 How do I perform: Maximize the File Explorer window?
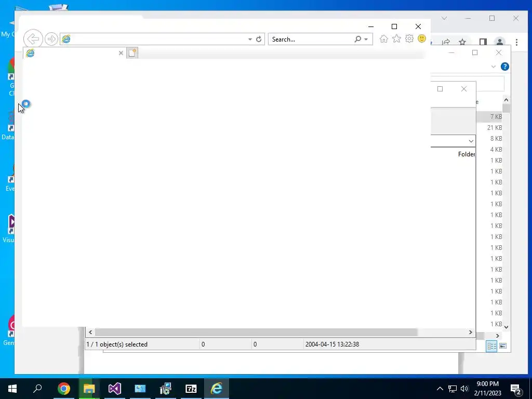[x=475, y=52]
